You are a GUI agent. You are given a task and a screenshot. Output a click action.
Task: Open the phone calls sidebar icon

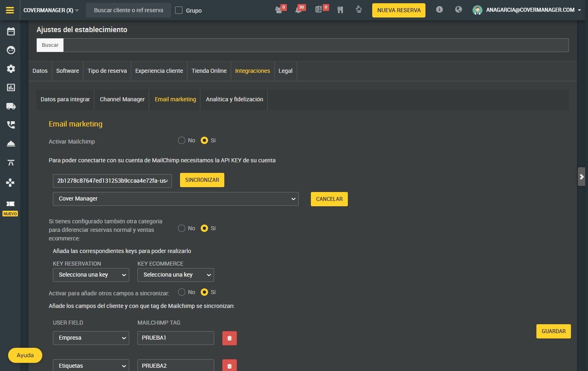tap(11, 125)
